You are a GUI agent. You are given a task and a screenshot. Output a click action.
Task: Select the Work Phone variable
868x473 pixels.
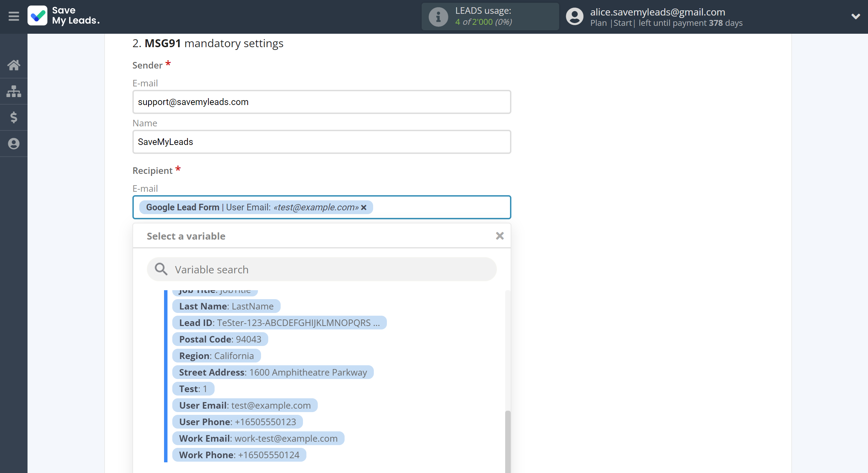(x=239, y=455)
